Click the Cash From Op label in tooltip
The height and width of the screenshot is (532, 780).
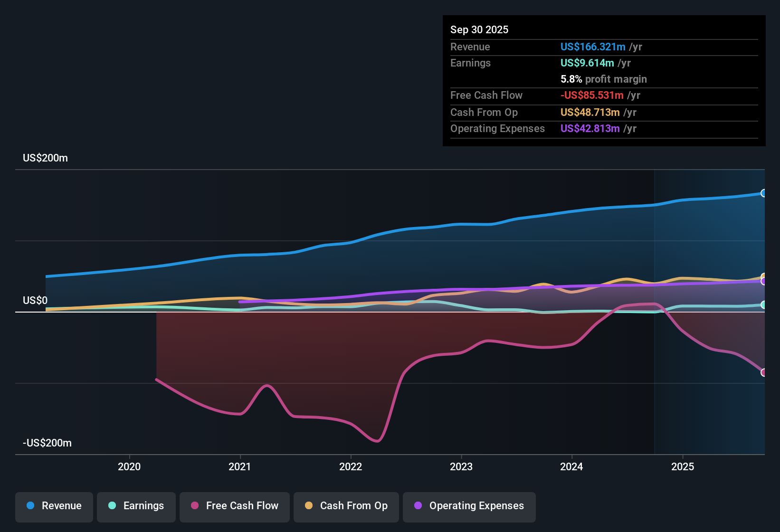tap(484, 112)
